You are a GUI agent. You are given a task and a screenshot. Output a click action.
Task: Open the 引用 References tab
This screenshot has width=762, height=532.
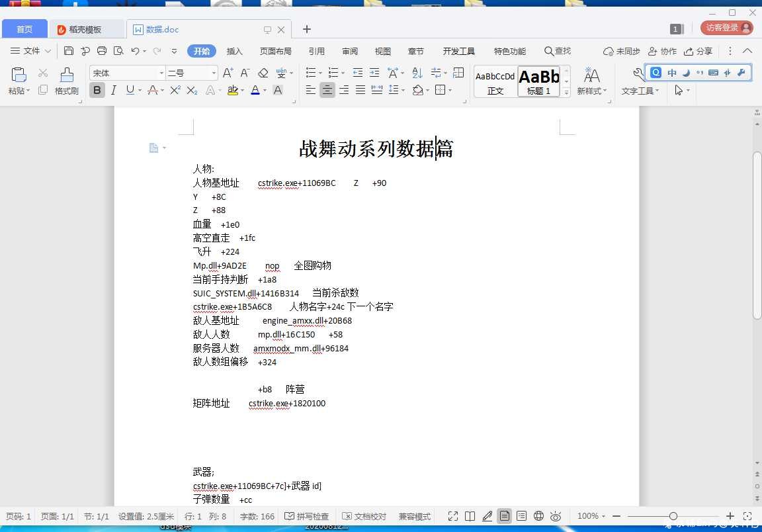point(317,51)
